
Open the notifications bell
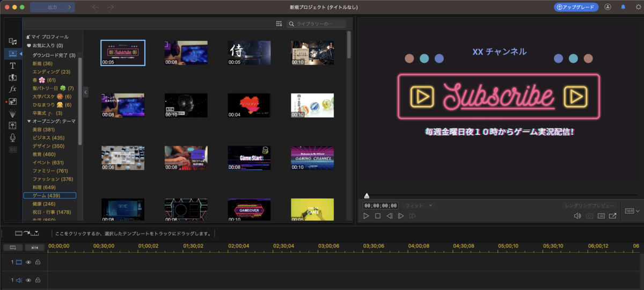(623, 7)
